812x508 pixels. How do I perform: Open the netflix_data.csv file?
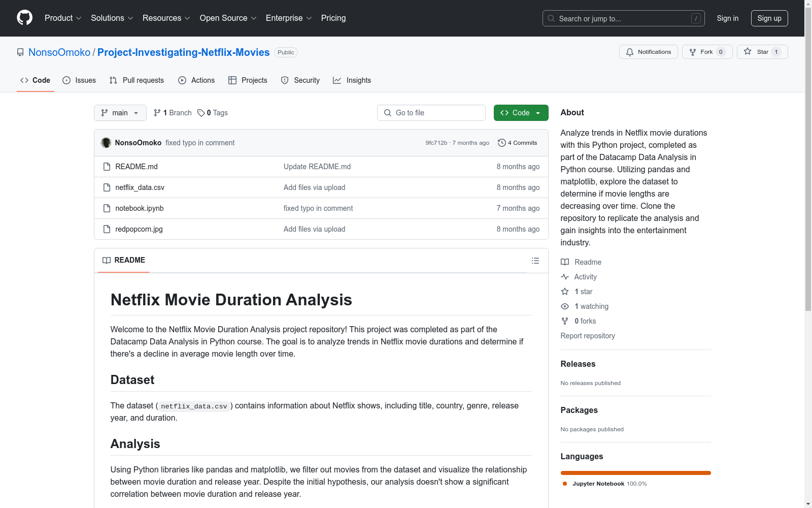click(x=140, y=187)
